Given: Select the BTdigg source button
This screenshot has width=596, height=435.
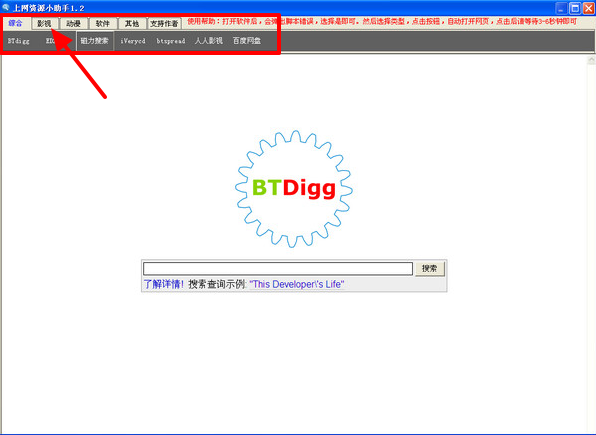Looking at the screenshot, I should [x=19, y=41].
